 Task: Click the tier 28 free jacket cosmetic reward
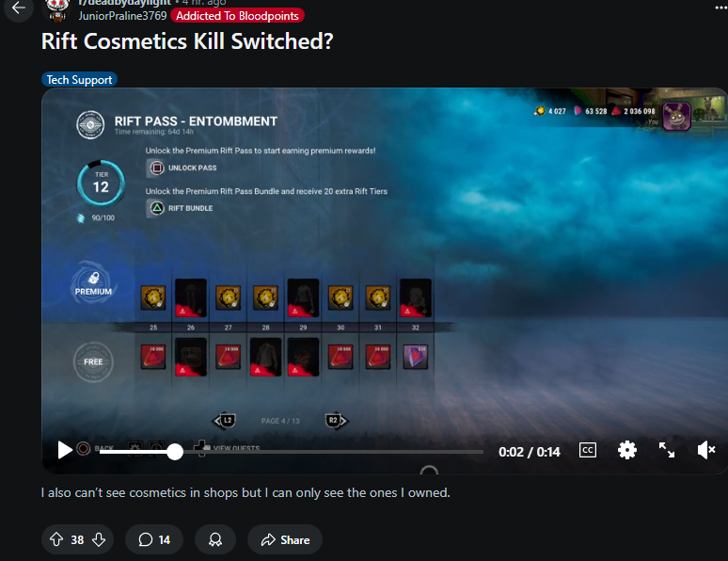pos(265,357)
